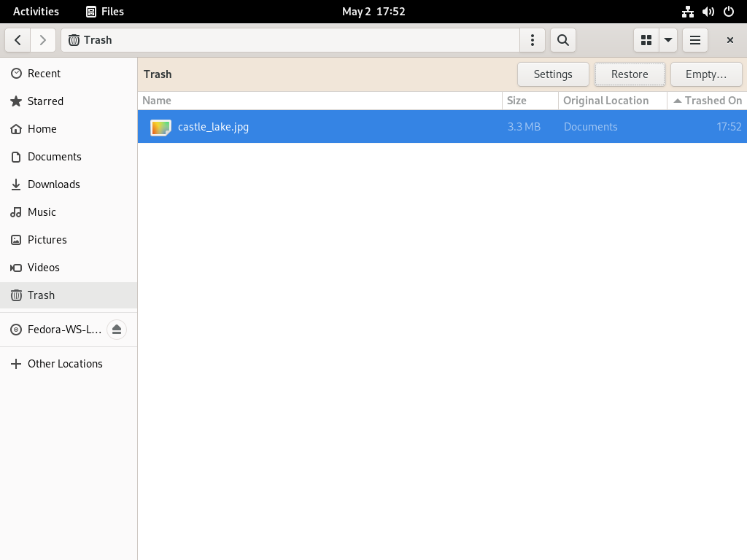Sort by the Name column header
This screenshot has height=560, width=747.
point(320,101)
